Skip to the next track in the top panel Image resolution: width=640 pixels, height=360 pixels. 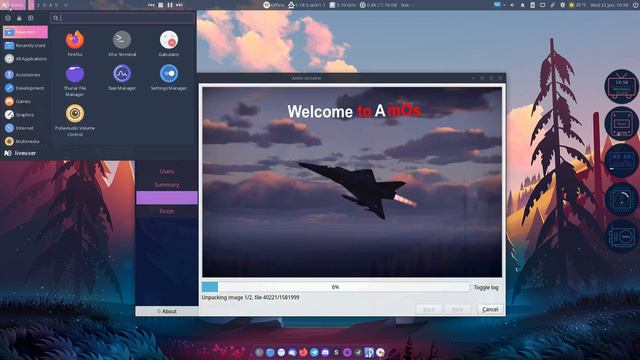tap(179, 5)
